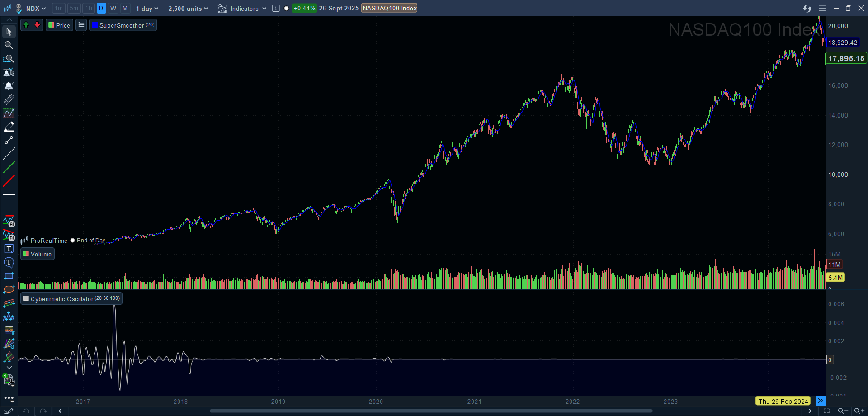This screenshot has height=416, width=868.
Task: Choose the AI support line tool
Action: tap(9, 222)
